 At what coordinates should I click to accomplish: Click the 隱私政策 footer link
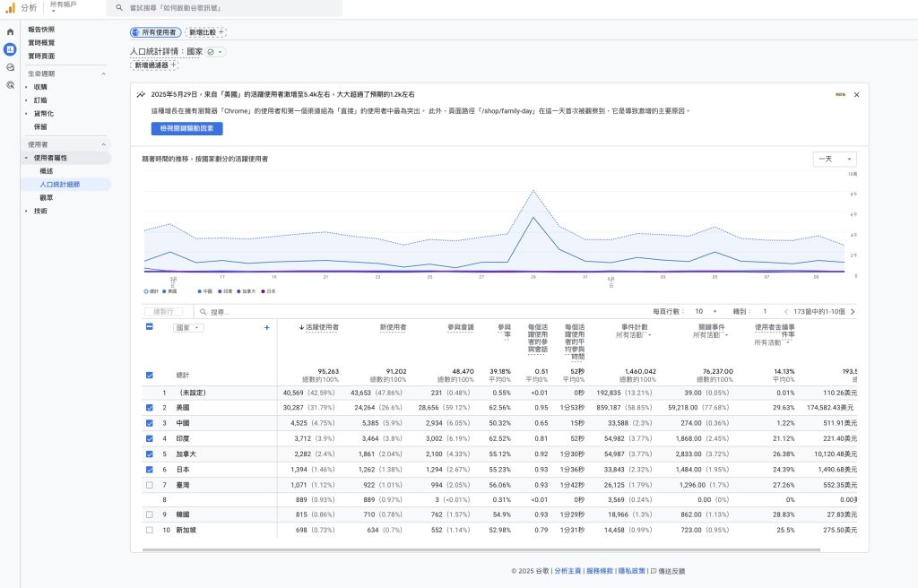[633, 570]
